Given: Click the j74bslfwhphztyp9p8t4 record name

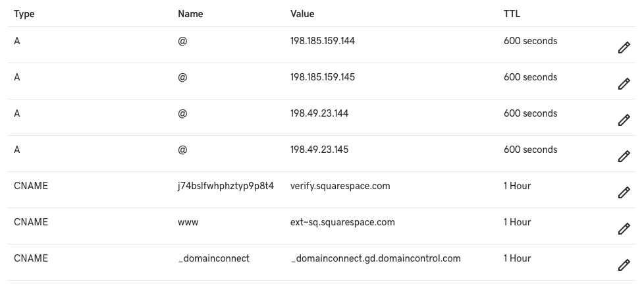Looking at the screenshot, I should pyautogui.click(x=226, y=186).
